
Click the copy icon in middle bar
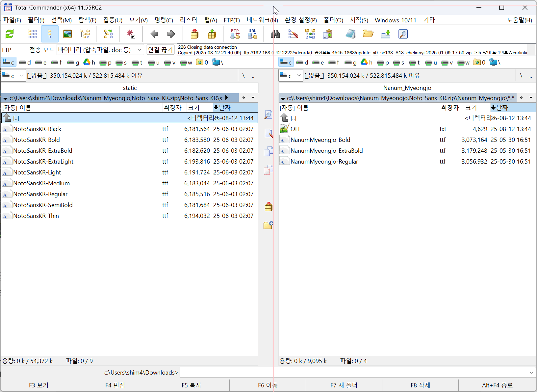[x=268, y=151]
